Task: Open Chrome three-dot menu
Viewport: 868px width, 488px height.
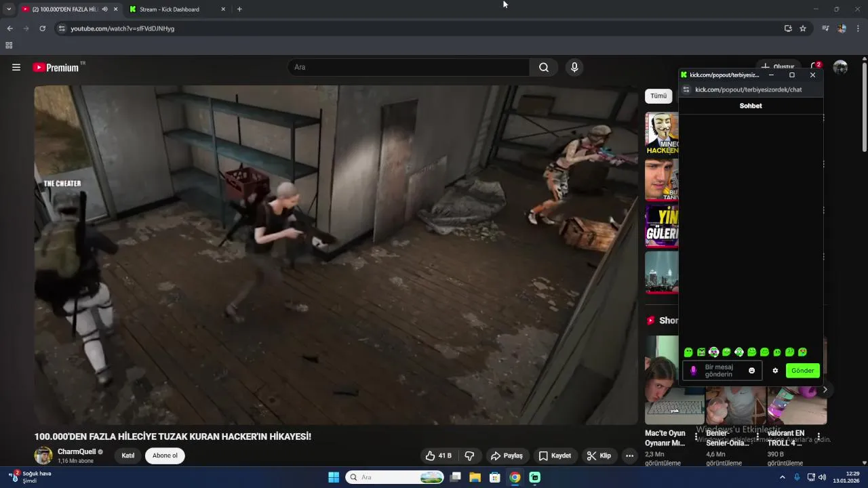Action: [x=858, y=28]
